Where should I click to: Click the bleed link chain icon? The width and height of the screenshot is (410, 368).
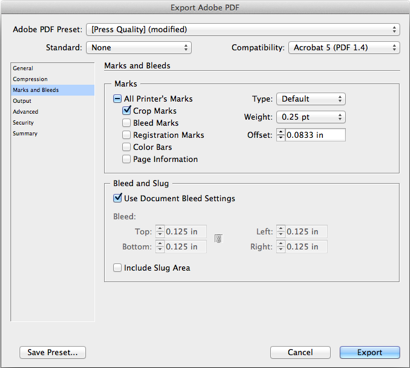tap(218, 239)
